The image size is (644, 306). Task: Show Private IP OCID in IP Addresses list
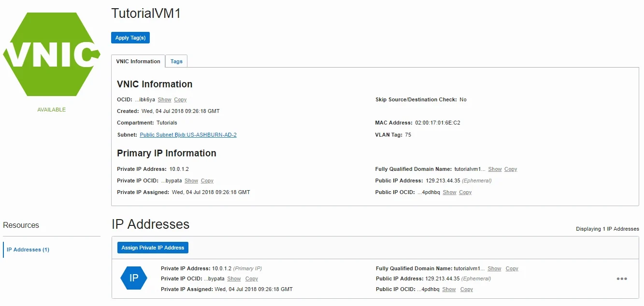coord(234,279)
